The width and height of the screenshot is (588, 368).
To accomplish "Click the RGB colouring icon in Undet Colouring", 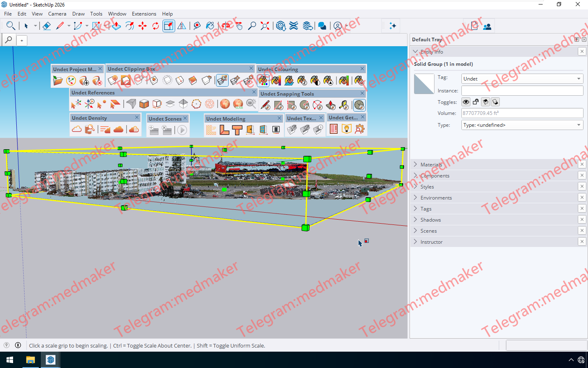I will (263, 81).
